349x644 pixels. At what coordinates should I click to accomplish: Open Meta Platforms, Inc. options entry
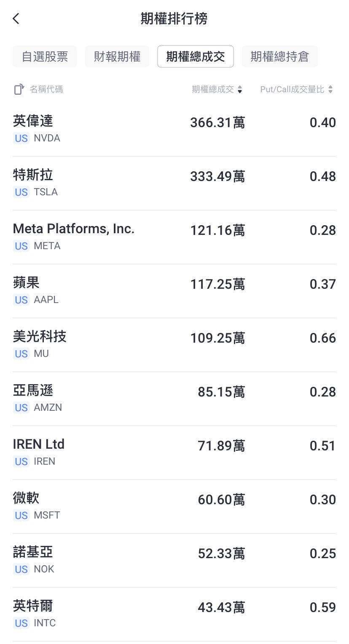tap(174, 237)
